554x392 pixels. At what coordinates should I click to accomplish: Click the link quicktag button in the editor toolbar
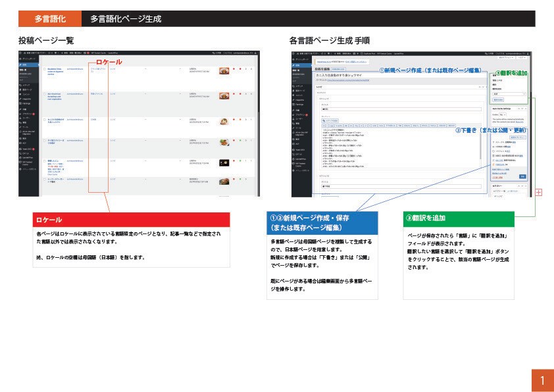pos(332,126)
